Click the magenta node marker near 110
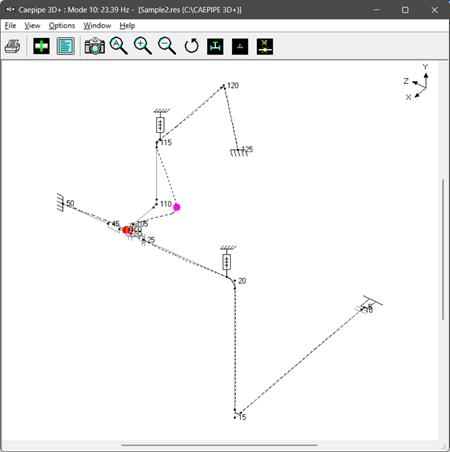 [x=177, y=207]
